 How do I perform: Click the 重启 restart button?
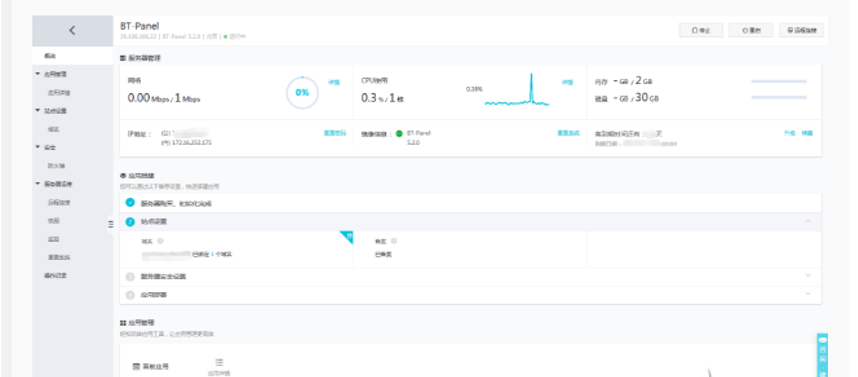[750, 31]
